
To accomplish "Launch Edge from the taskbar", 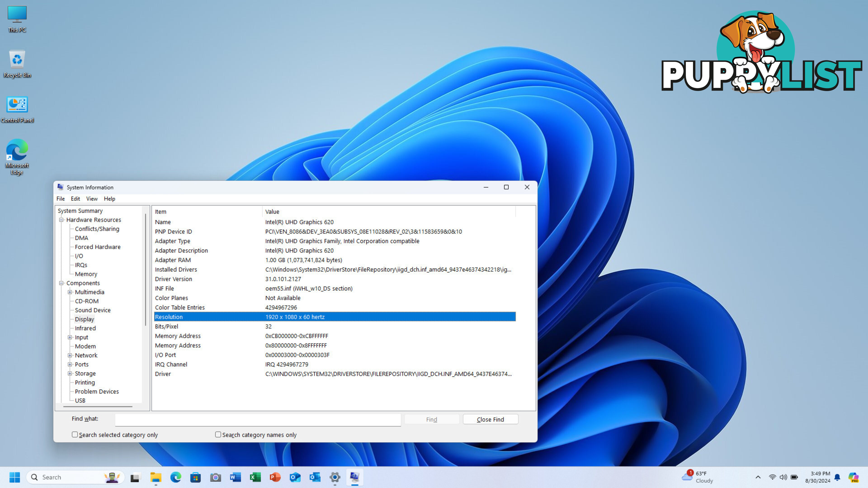I will coord(176,477).
